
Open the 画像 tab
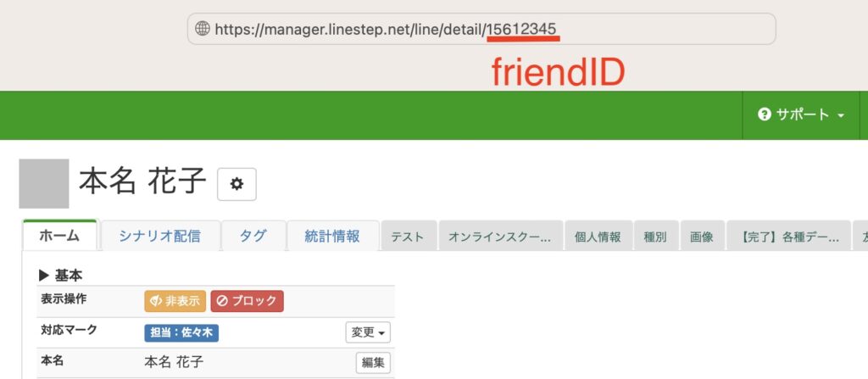point(702,237)
